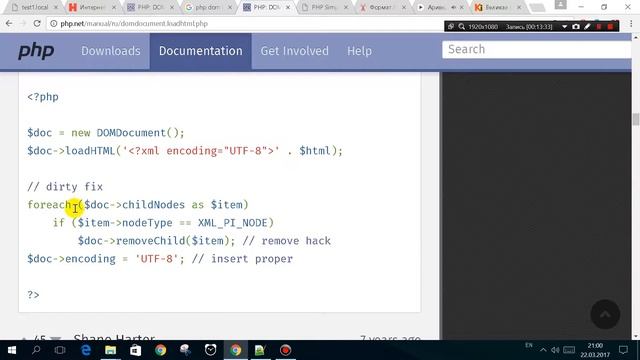Open the first Chrome taskbar icon
The height and width of the screenshot is (360, 640).
160,350
